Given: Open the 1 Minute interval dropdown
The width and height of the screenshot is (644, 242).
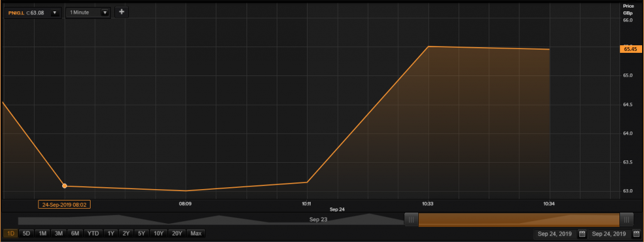Looking at the screenshot, I should coord(88,13).
